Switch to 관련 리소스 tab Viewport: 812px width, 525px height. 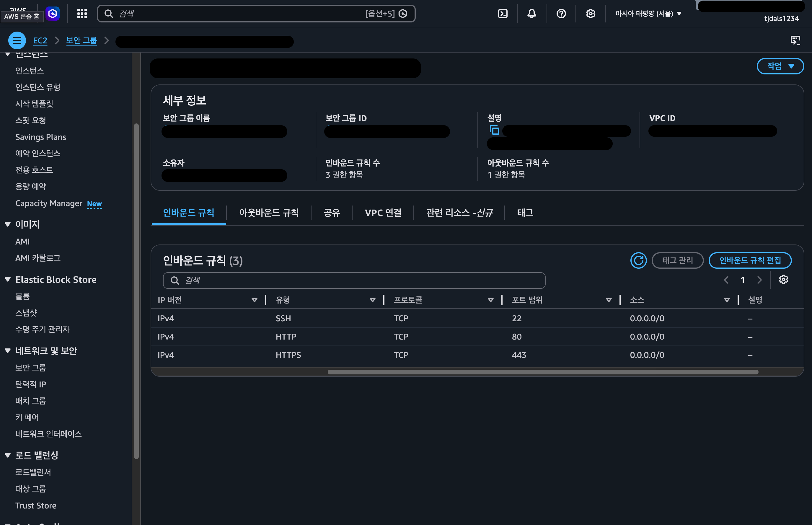point(459,213)
